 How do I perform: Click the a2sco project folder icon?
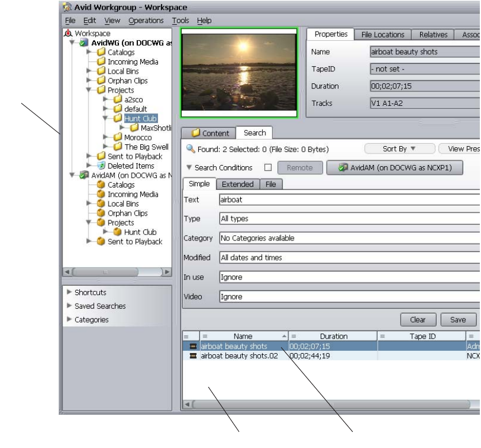118,99
